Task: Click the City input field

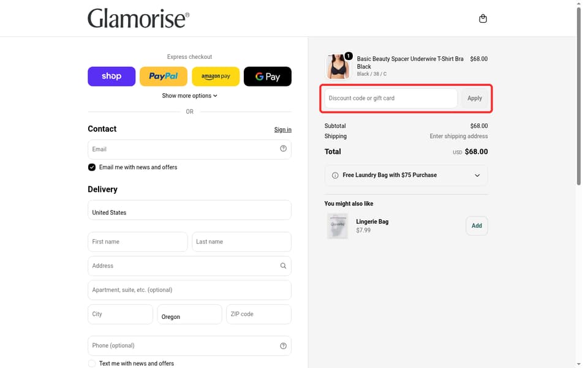Action: coord(121,314)
